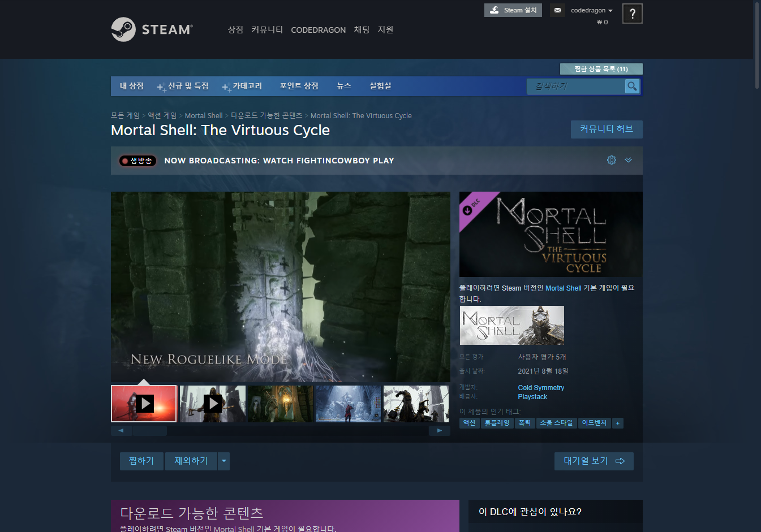
Task: Click the plus icon to add tags
Action: pyautogui.click(x=618, y=423)
